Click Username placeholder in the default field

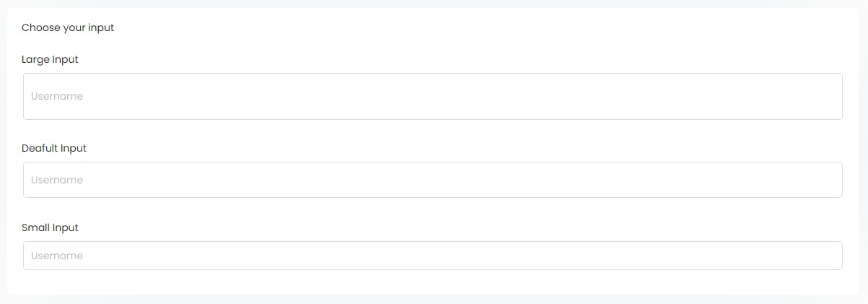pyautogui.click(x=57, y=180)
